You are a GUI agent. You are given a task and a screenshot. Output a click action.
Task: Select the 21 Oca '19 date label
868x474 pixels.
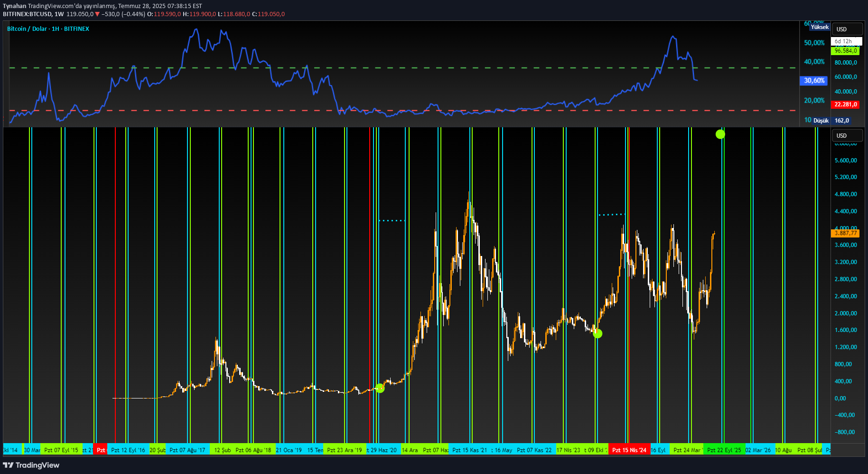tap(289, 450)
